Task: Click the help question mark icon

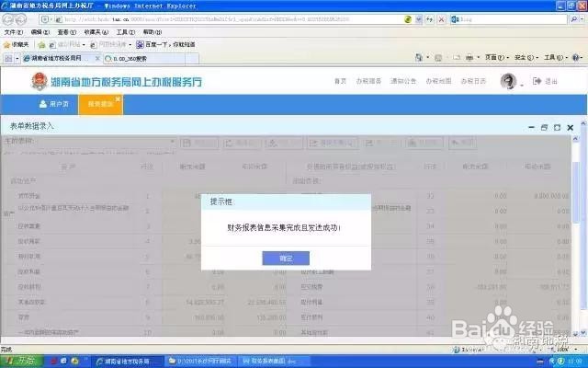Action: (576, 57)
